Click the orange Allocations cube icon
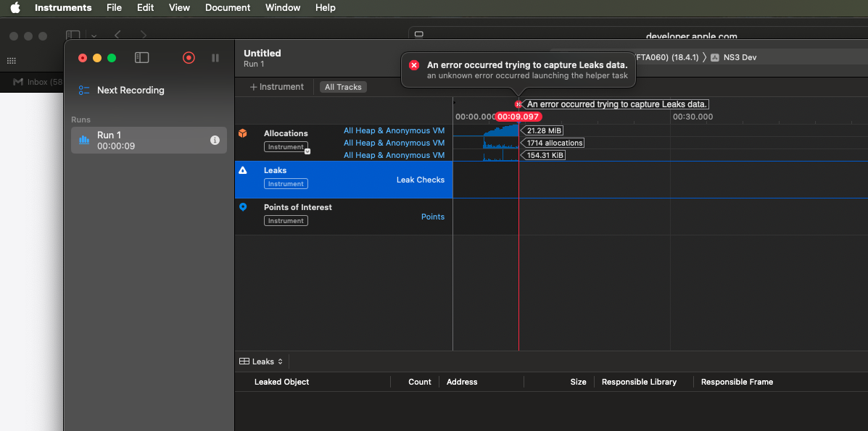The height and width of the screenshot is (431, 868). [242, 133]
